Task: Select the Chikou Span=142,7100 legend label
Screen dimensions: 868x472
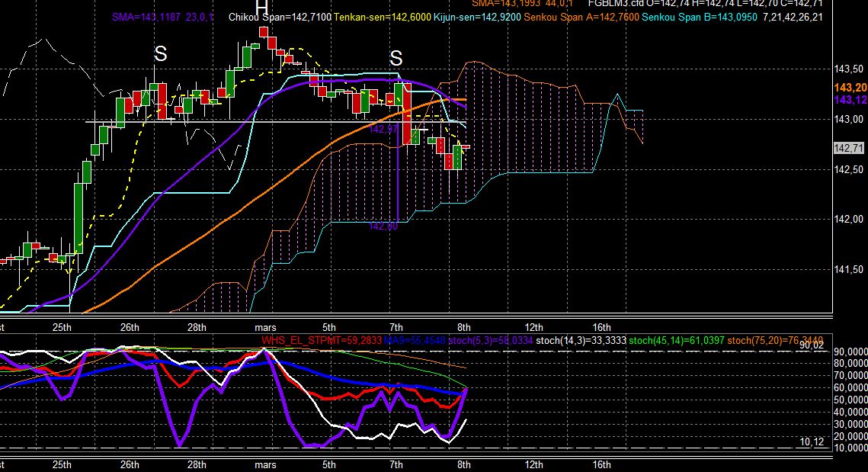Action: [x=280, y=18]
